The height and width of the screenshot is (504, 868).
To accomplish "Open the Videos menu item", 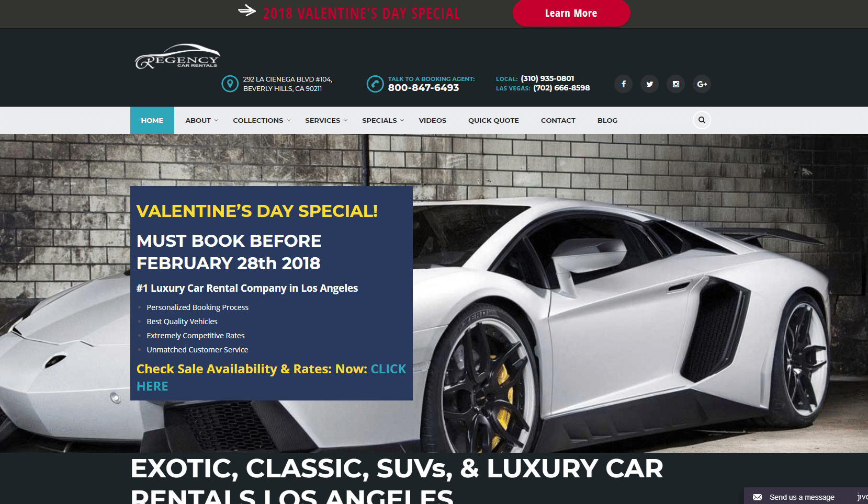I will [x=432, y=120].
